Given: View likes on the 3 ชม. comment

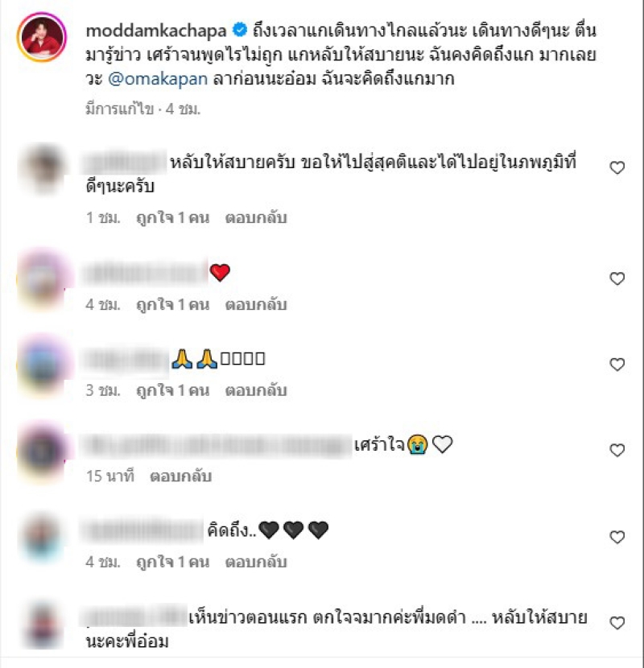Looking at the screenshot, I should pos(172,390).
